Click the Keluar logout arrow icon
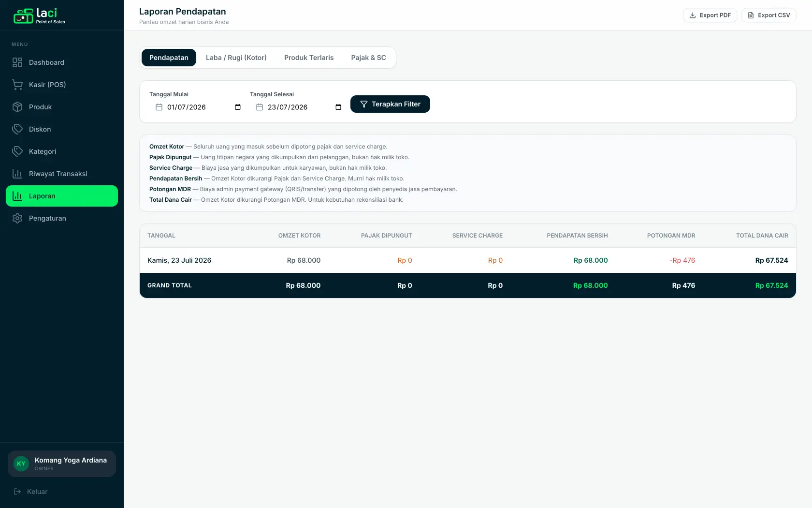812x508 pixels. click(x=17, y=492)
